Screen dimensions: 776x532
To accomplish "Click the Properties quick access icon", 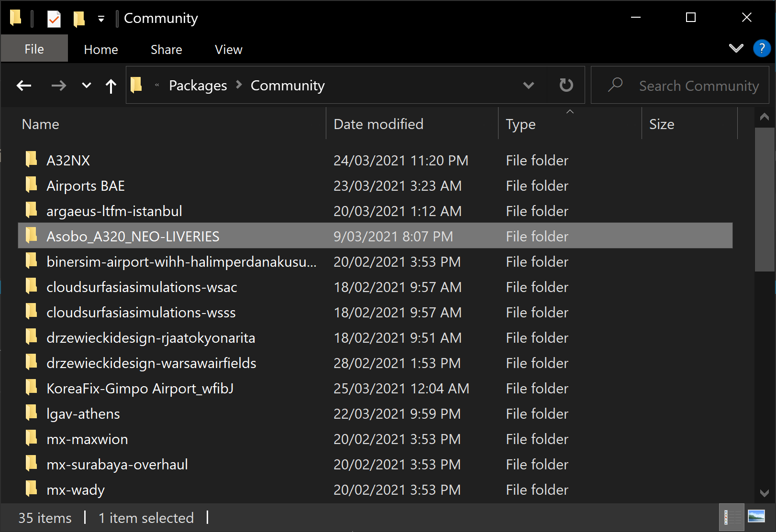I will (54, 19).
